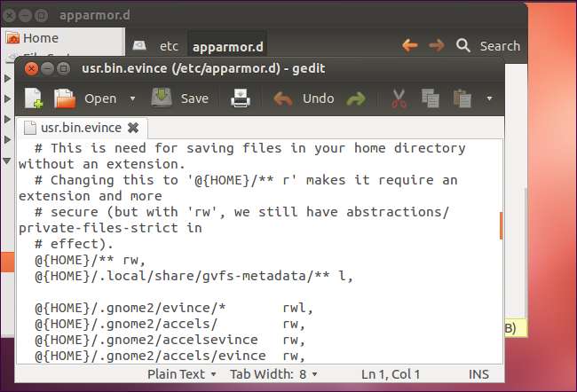Select the usr.bin.evince document tab
Image resolution: width=577 pixels, height=392 pixels.
[x=73, y=127]
